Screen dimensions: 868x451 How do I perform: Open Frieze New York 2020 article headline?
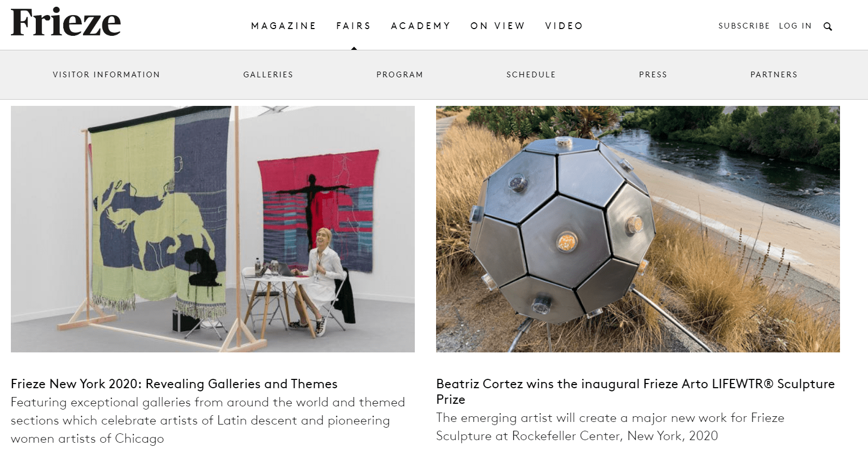pyautogui.click(x=174, y=384)
